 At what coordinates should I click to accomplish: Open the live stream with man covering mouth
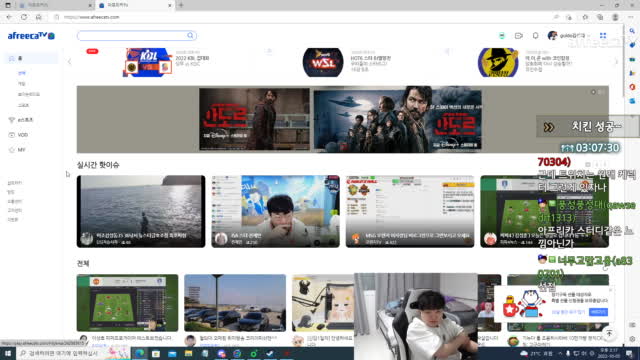coord(276,211)
